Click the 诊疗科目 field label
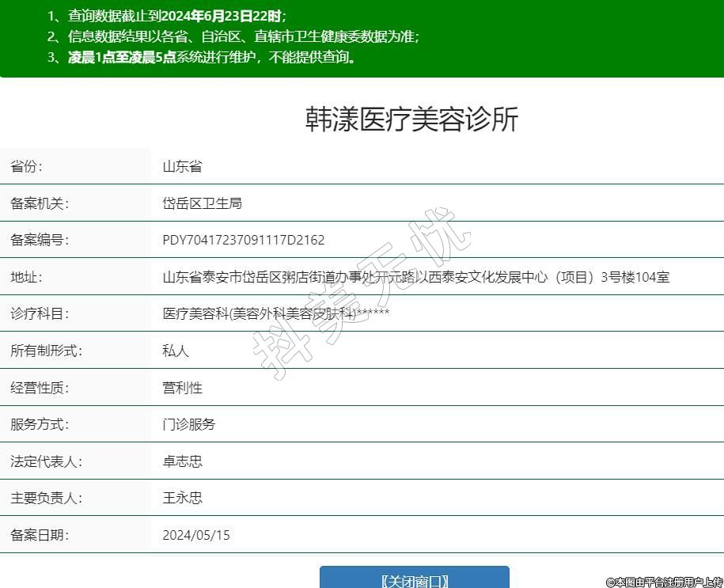 [x=40, y=313]
